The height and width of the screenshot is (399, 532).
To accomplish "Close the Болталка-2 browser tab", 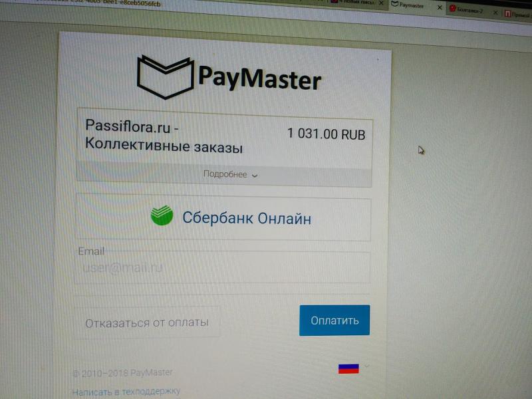I will click(495, 13).
